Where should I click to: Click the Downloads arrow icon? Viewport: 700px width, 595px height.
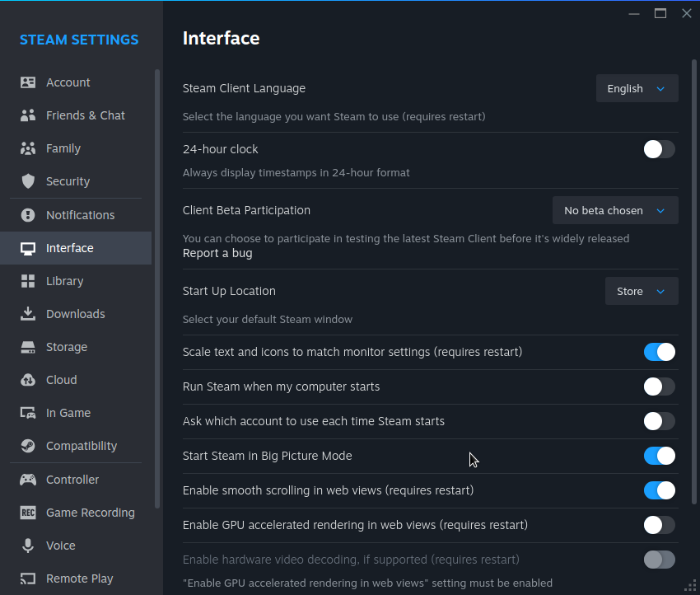pos(28,314)
